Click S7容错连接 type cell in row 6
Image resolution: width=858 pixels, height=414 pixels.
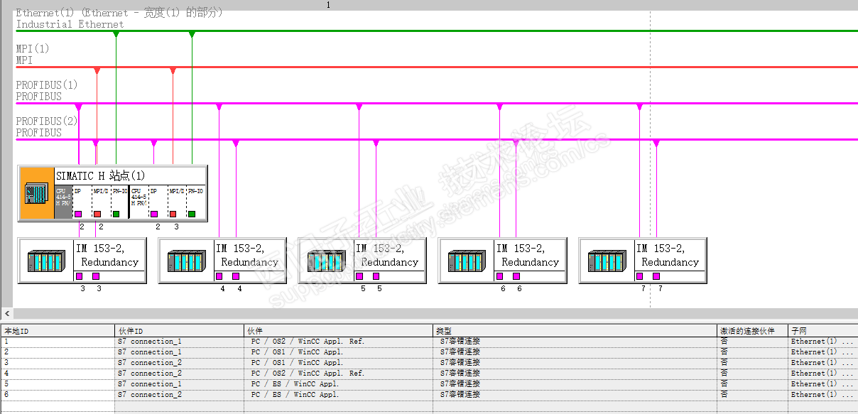pos(575,394)
